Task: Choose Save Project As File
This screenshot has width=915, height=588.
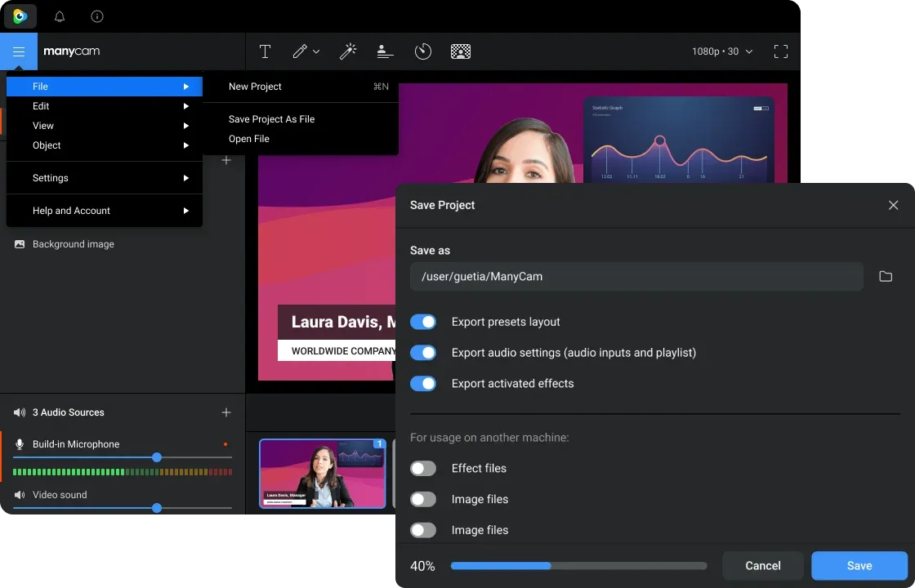Action: point(271,119)
